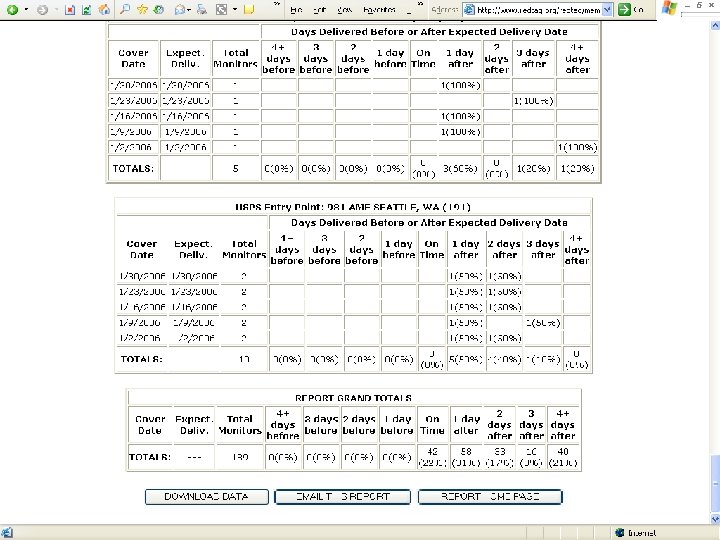Select Seattle table's Cover Date column header
This screenshot has width=720, height=540.
tap(141, 249)
